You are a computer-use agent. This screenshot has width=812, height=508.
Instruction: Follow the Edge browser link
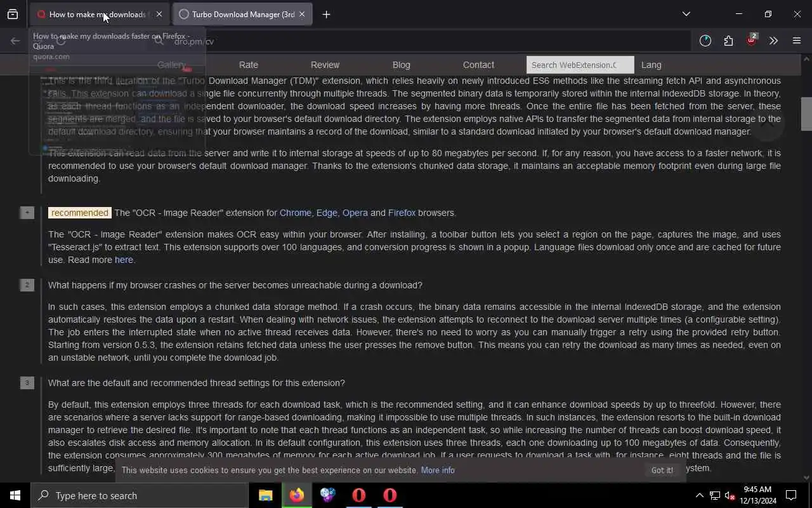click(x=327, y=213)
